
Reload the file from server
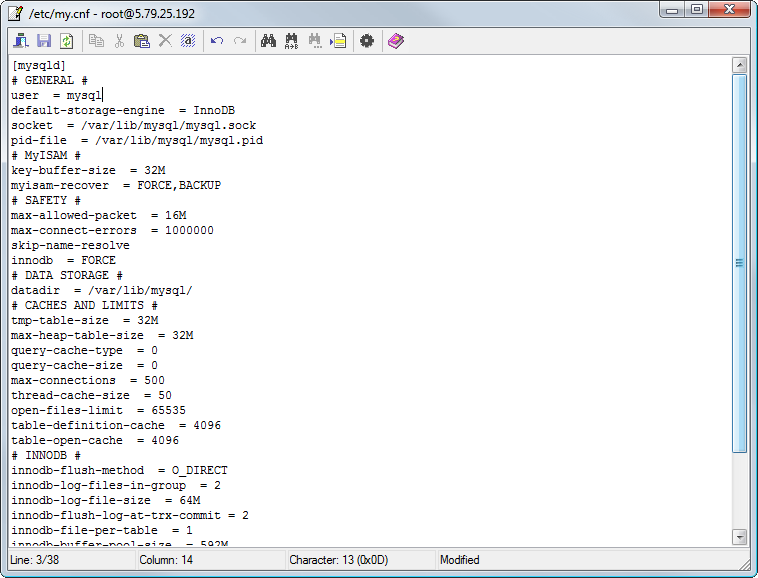67,41
